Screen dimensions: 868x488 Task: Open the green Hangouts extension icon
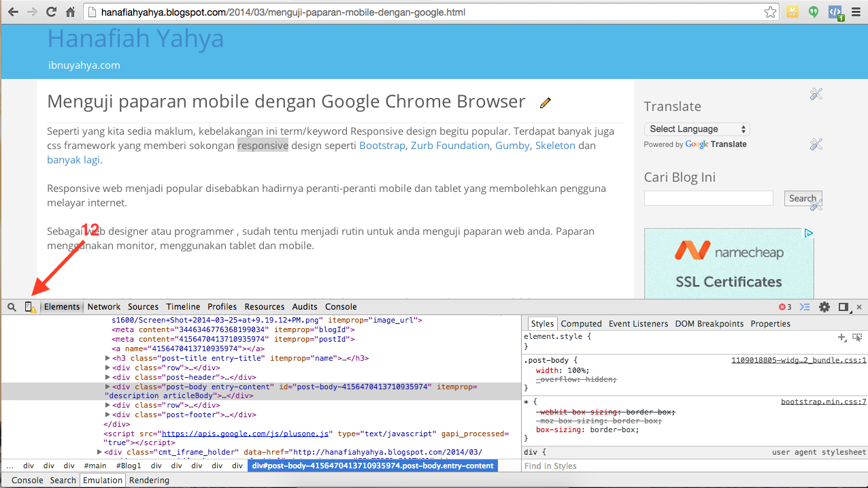[814, 12]
